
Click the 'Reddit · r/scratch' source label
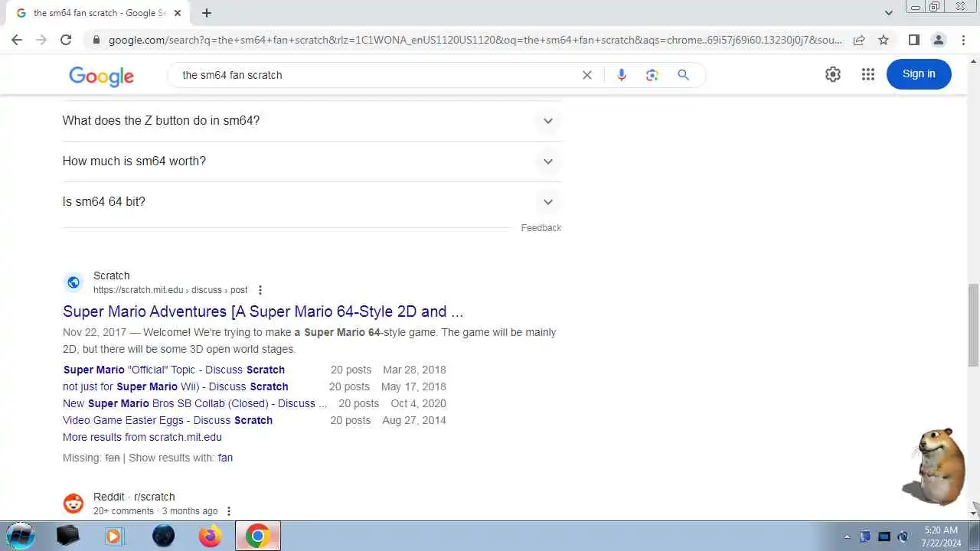[x=134, y=497]
